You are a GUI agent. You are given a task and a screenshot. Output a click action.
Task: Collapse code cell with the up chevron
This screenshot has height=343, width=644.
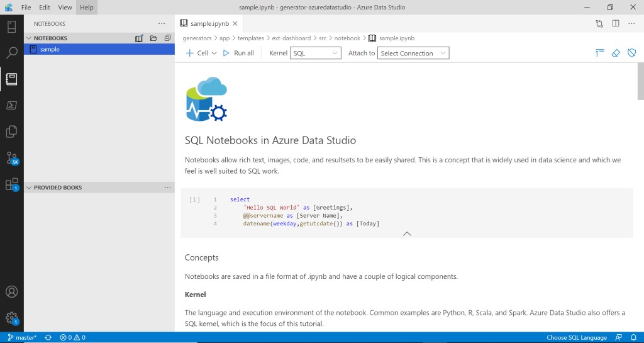[x=407, y=233]
